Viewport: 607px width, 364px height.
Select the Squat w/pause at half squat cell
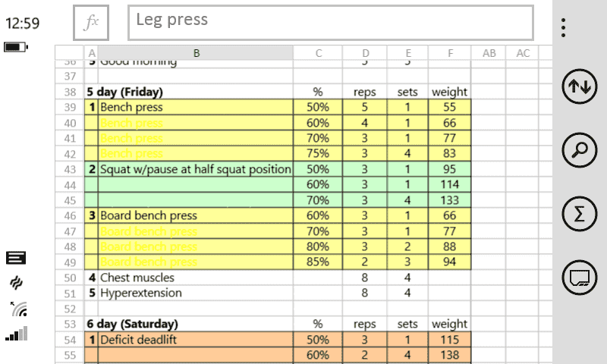coord(196,169)
